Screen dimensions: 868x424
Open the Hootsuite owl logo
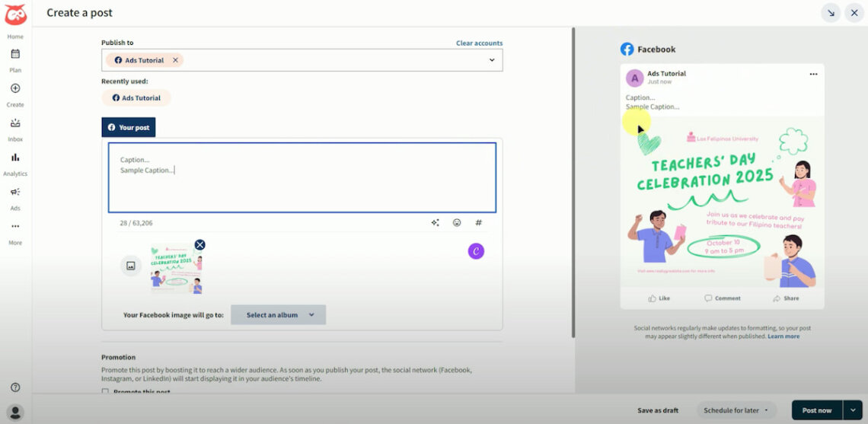[x=15, y=15]
